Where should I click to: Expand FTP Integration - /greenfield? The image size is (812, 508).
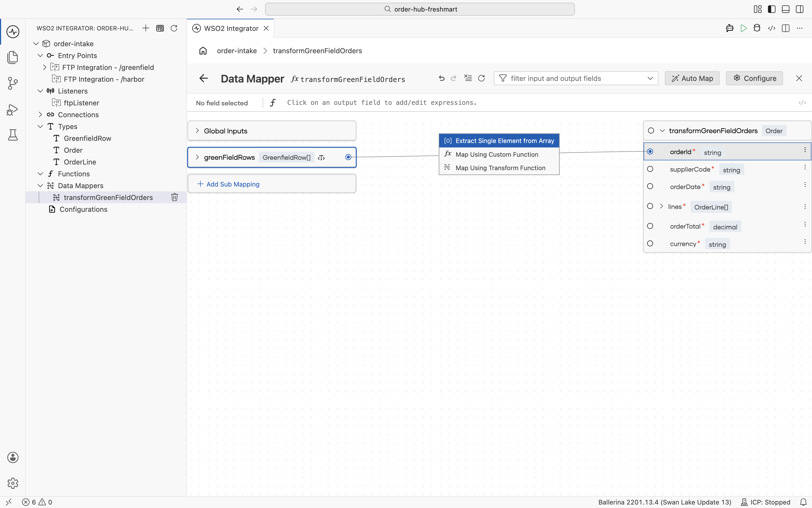pos(45,67)
